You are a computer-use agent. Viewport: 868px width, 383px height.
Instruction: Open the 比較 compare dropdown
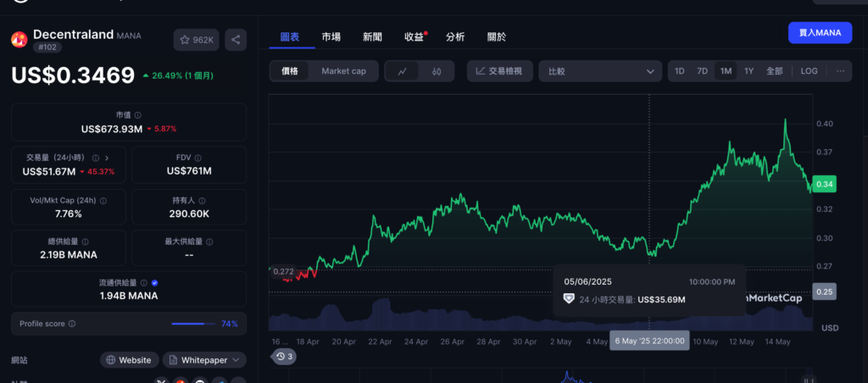pyautogui.click(x=600, y=71)
